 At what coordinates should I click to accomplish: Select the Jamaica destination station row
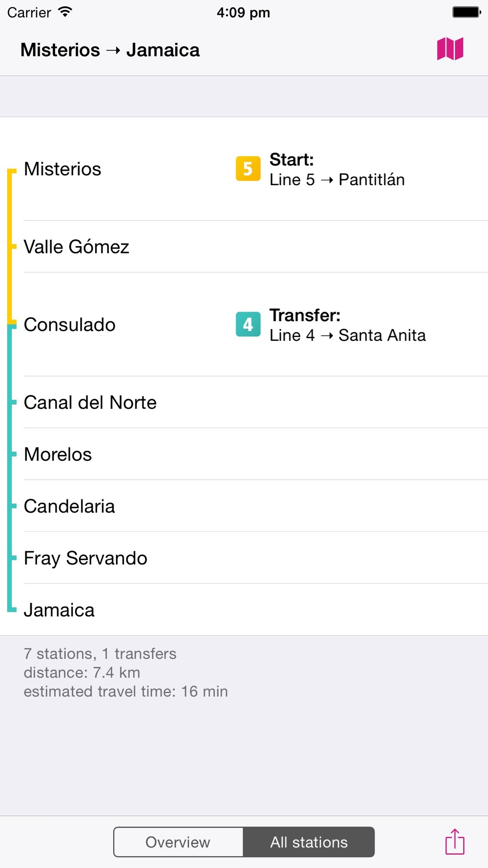pos(244,610)
